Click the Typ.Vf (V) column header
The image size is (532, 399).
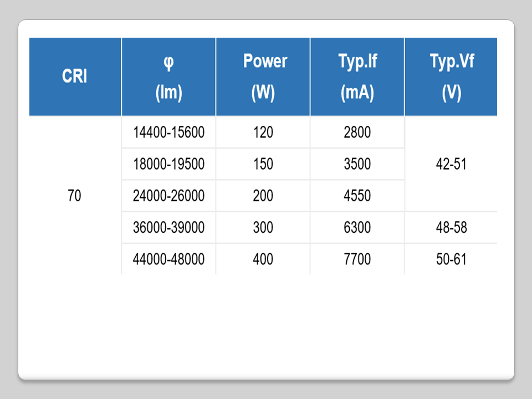(x=451, y=76)
